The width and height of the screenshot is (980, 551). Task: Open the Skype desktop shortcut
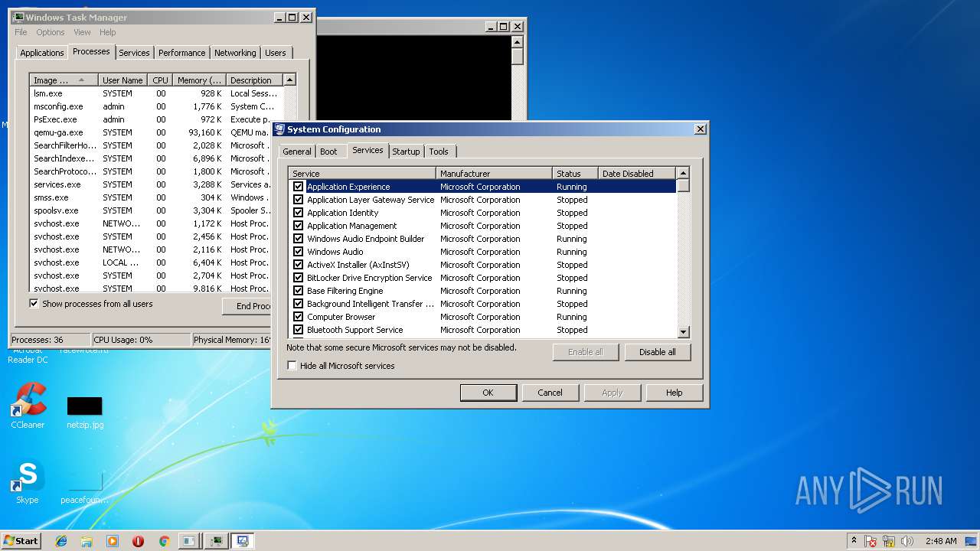point(28,482)
